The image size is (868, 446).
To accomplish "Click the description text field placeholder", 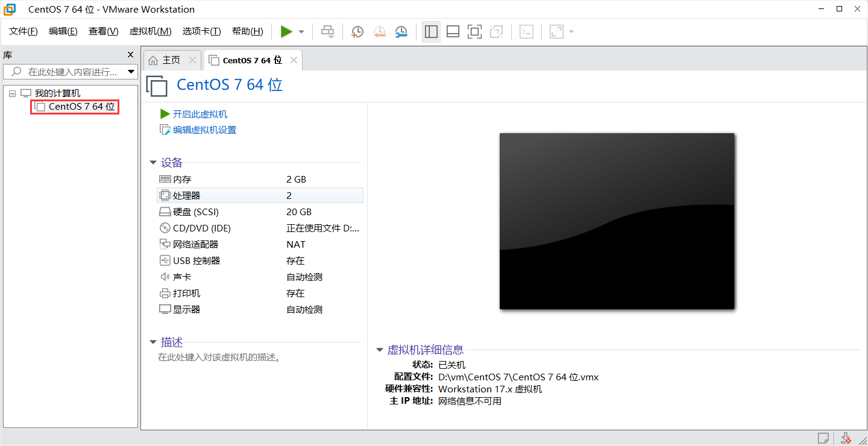I will pyautogui.click(x=219, y=357).
